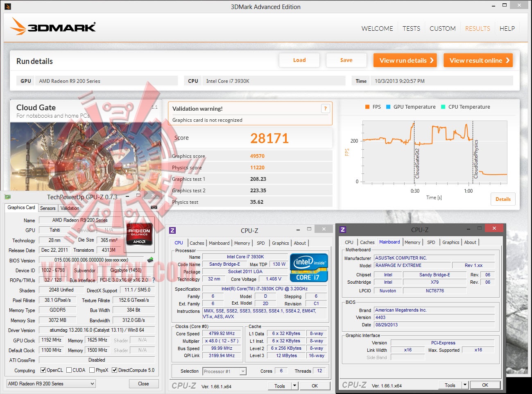
Task: Click the Cloud Gate benchmark thumbnail
Action: pos(86,157)
